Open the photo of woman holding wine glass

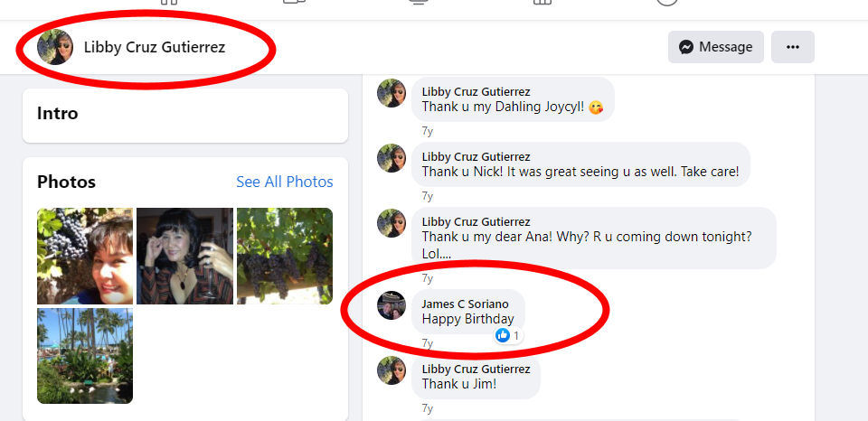184,256
